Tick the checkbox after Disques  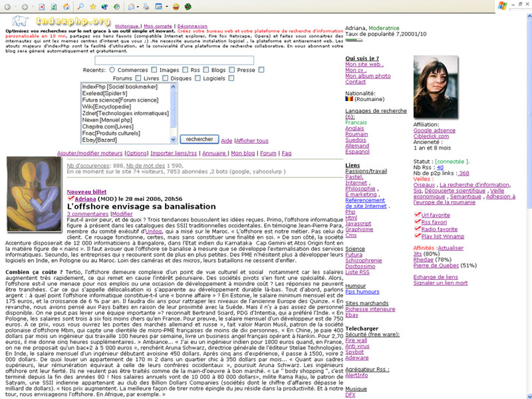pos(198,78)
